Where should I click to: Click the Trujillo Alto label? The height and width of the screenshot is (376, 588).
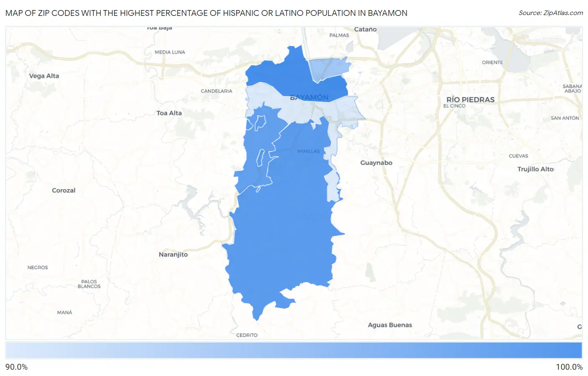[x=535, y=169]
